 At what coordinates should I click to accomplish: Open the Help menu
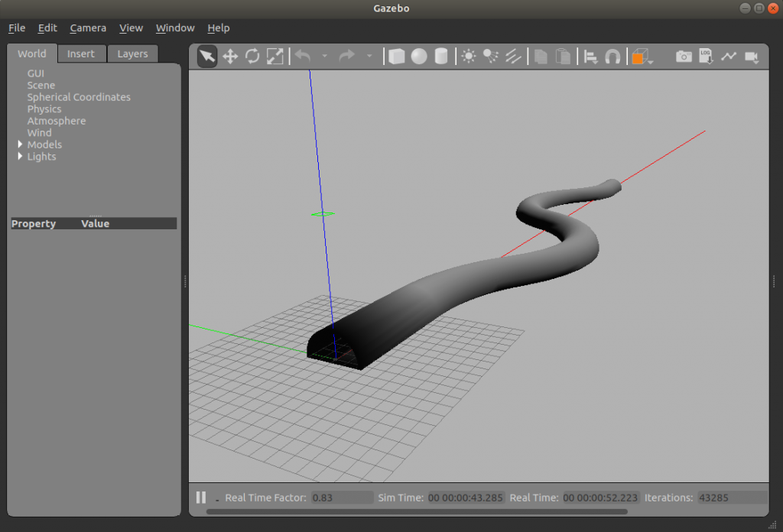coord(218,28)
